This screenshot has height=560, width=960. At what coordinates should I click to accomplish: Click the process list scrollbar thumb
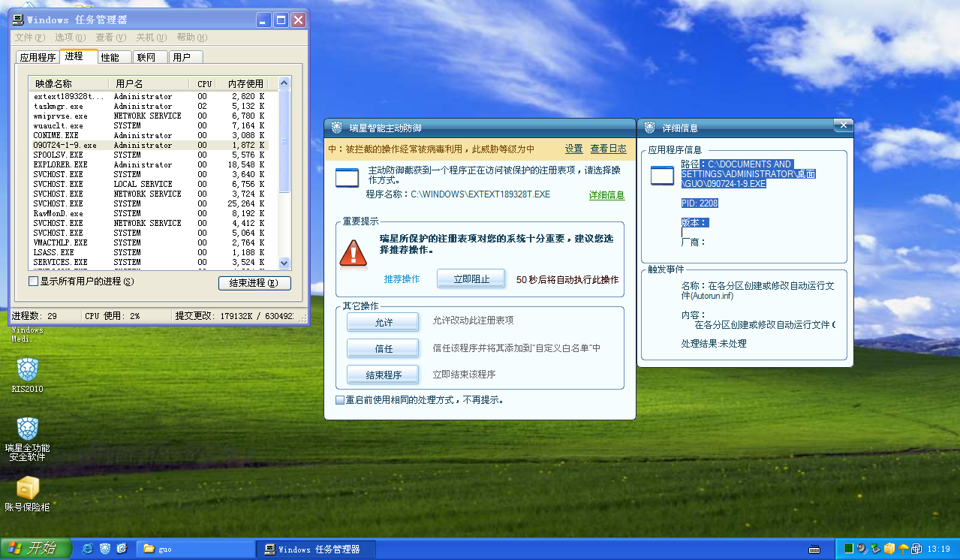point(284,141)
